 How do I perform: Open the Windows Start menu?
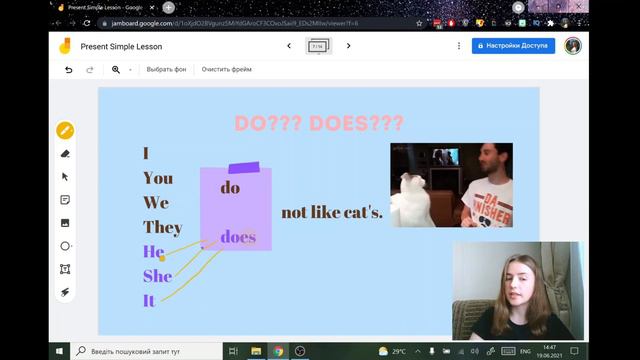tap(59, 351)
